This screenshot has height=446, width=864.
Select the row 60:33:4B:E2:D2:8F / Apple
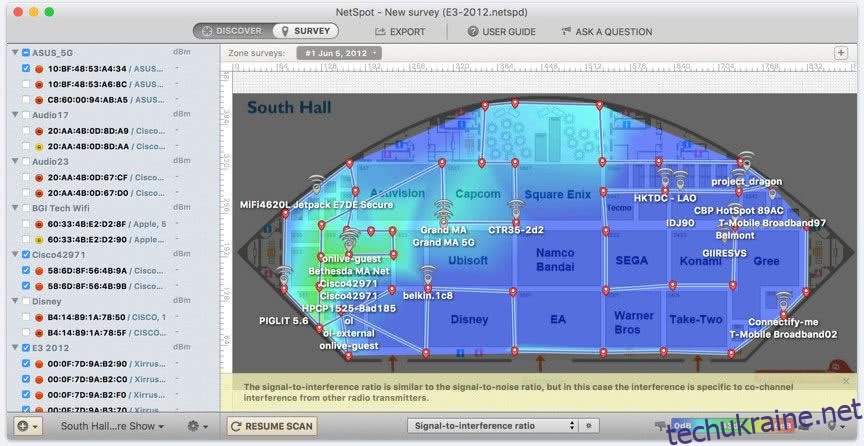click(x=113, y=224)
